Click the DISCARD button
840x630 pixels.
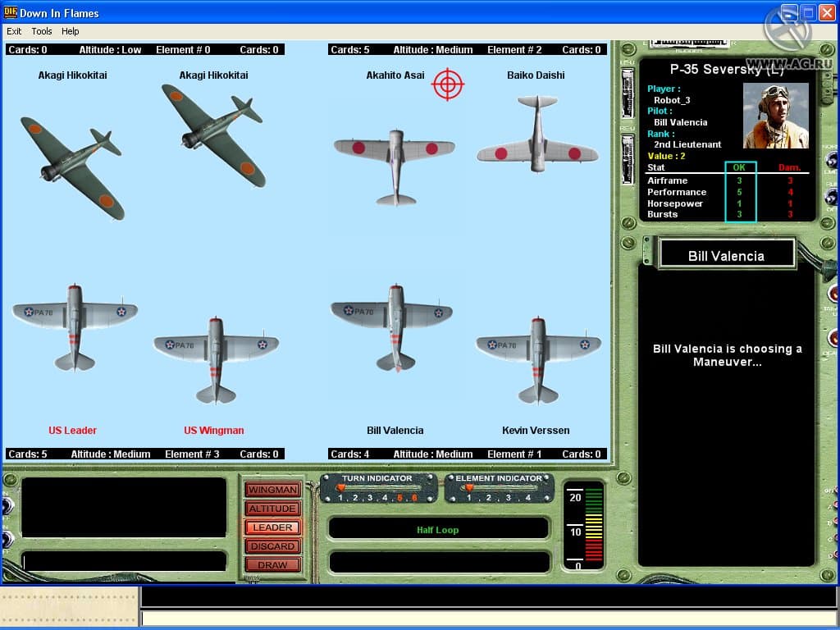tap(272, 546)
